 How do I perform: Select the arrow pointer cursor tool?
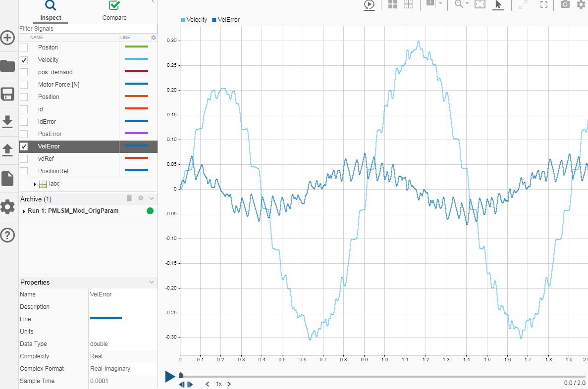(498, 4)
